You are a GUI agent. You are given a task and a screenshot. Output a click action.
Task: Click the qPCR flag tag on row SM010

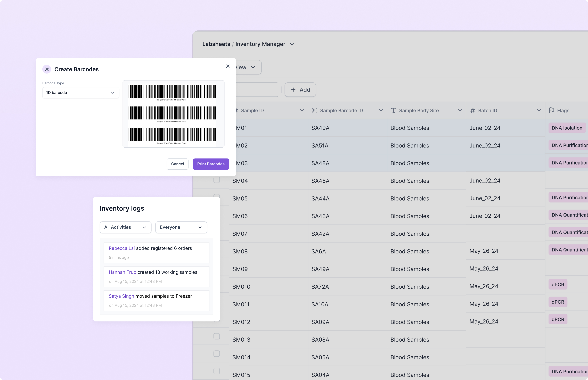tap(558, 284)
